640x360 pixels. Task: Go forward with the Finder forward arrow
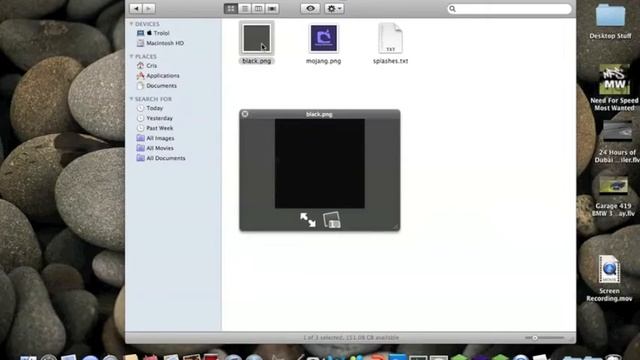coord(149,9)
